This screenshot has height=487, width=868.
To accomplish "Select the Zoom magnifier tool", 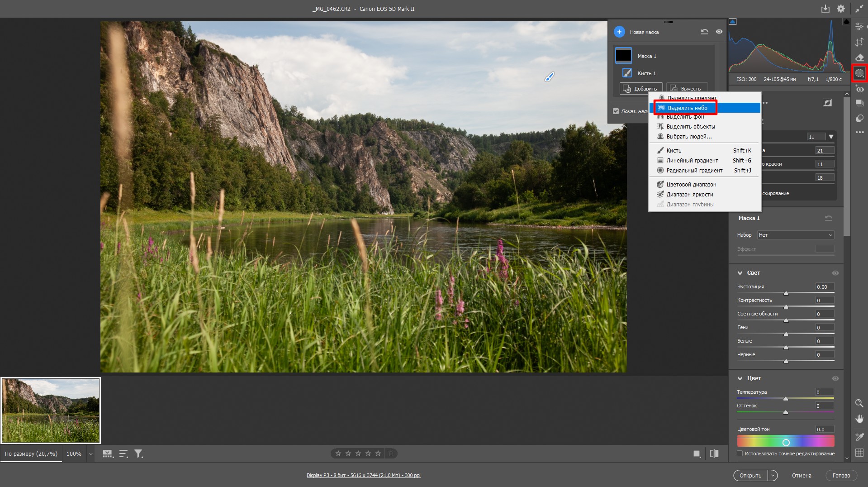I will click(859, 403).
